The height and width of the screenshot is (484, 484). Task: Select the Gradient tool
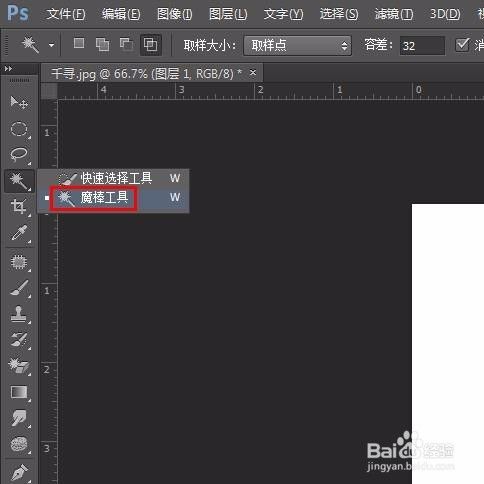coord(19,392)
